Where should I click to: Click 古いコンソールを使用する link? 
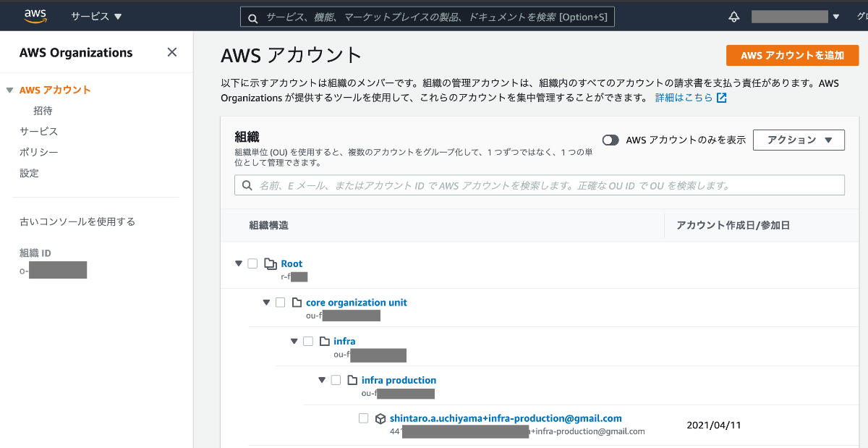coord(77,221)
